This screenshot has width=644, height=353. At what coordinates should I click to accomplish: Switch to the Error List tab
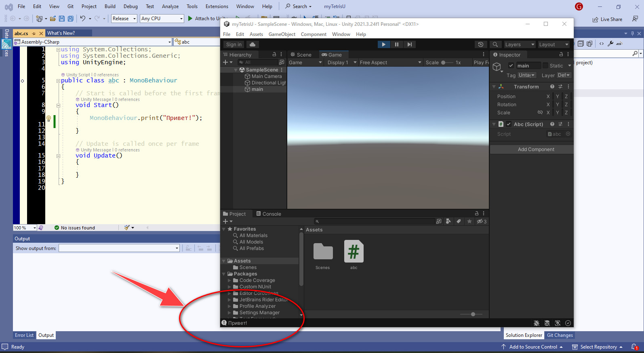click(x=24, y=335)
